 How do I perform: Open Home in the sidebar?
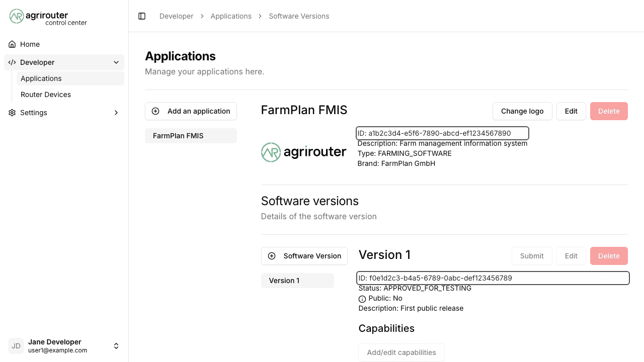pos(64,44)
